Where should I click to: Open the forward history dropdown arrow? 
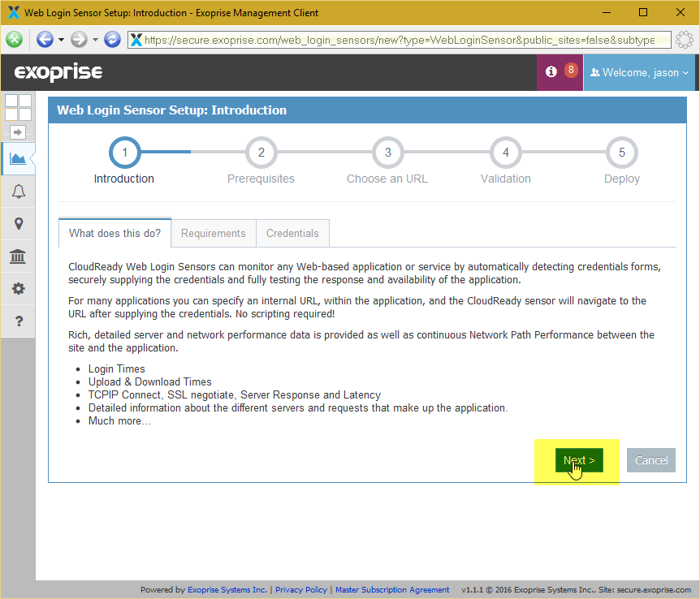coord(95,40)
